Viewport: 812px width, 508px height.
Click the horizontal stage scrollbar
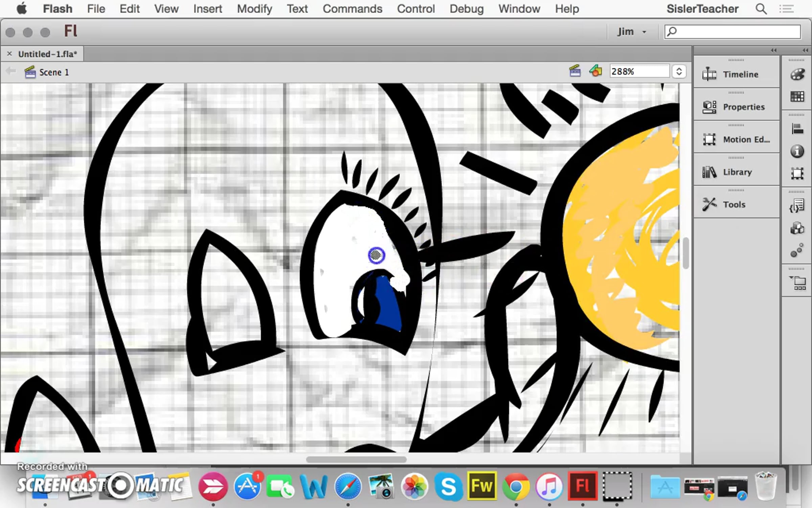[356, 460]
